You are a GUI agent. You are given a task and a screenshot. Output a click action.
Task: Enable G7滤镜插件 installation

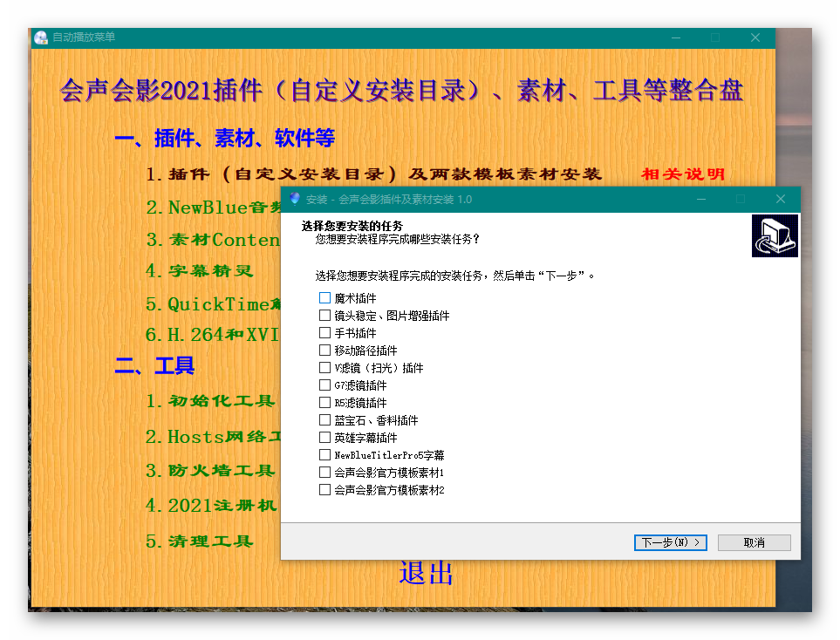324,385
